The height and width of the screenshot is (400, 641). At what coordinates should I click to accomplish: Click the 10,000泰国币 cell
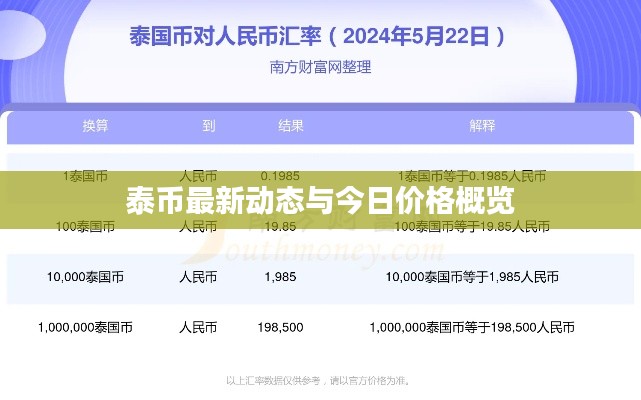[85, 276]
